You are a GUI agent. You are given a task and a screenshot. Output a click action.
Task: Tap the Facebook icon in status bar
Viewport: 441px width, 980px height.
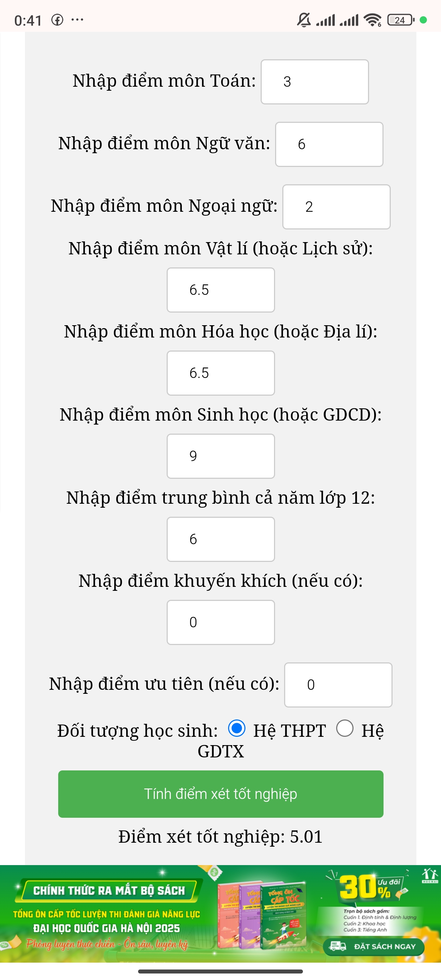[x=57, y=20]
